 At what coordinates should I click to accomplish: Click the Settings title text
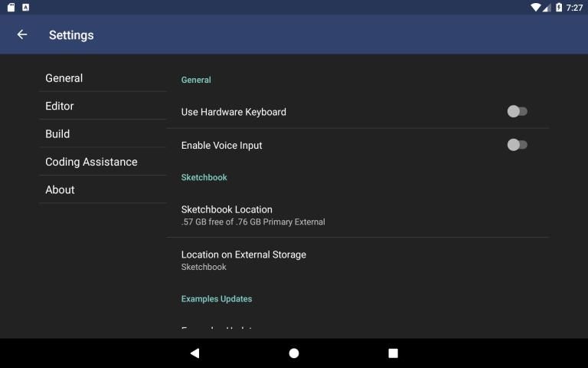tap(71, 35)
